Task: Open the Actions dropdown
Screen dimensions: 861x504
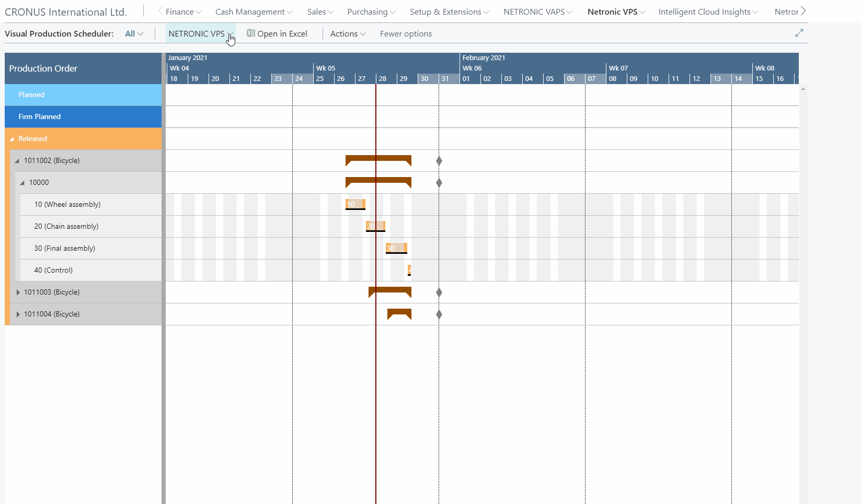Action: tap(348, 33)
